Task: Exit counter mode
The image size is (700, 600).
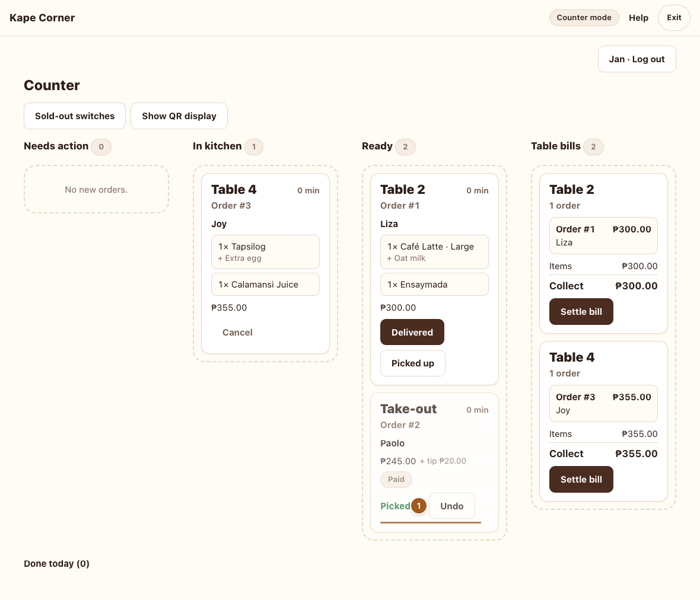Action: (674, 18)
